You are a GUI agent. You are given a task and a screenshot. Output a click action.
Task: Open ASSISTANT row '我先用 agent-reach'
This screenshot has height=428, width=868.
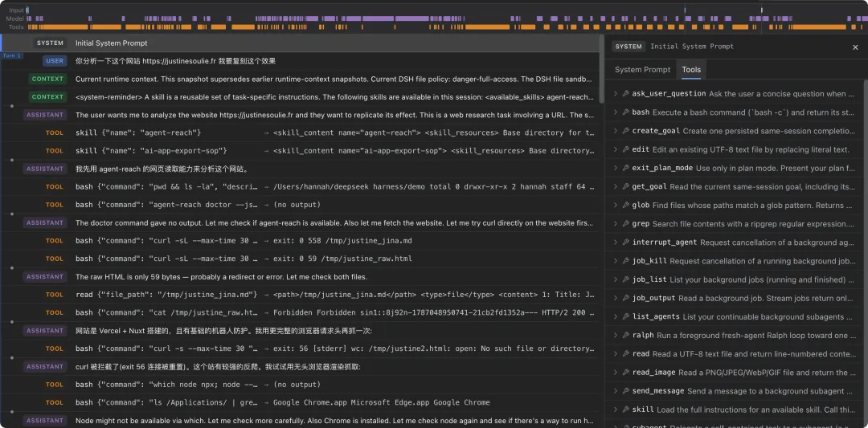(300, 169)
